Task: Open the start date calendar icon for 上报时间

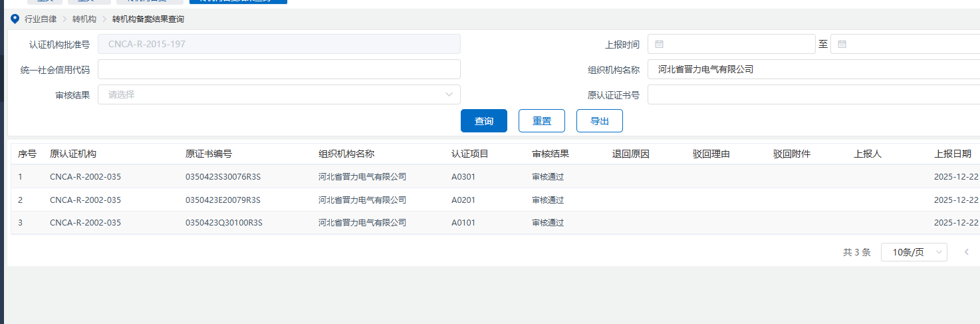Action: tap(660, 45)
